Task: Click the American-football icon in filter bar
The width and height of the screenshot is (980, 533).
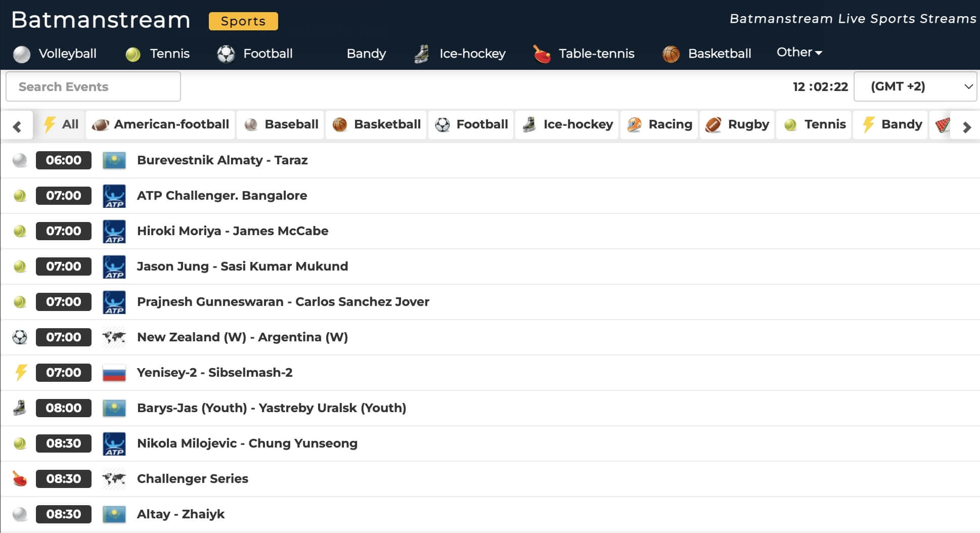Action: click(101, 125)
